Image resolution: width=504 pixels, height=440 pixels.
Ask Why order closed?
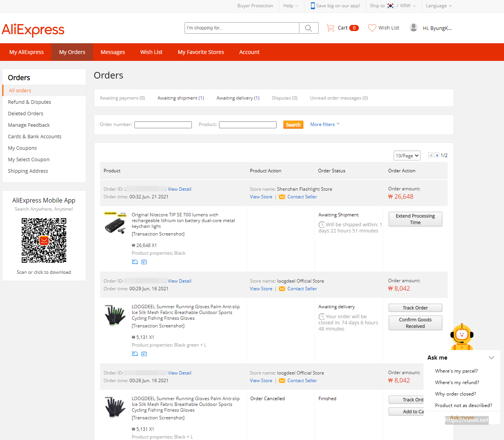point(455,394)
